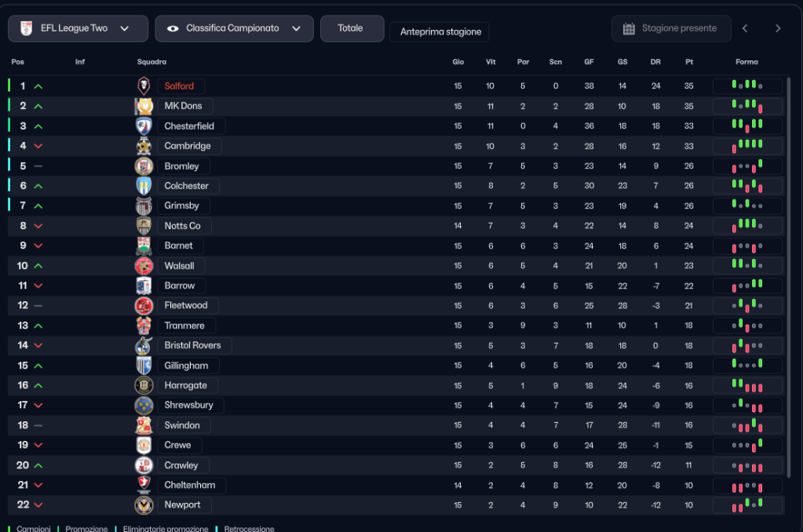This screenshot has width=803, height=532.
Task: Click the Newport club crest icon
Action: 144,505
